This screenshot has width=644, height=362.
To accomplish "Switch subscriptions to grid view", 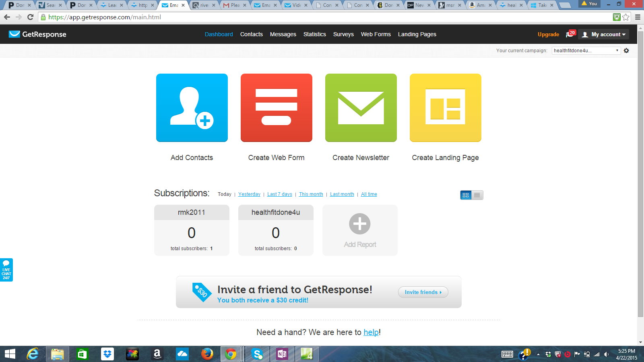I will 466,195.
